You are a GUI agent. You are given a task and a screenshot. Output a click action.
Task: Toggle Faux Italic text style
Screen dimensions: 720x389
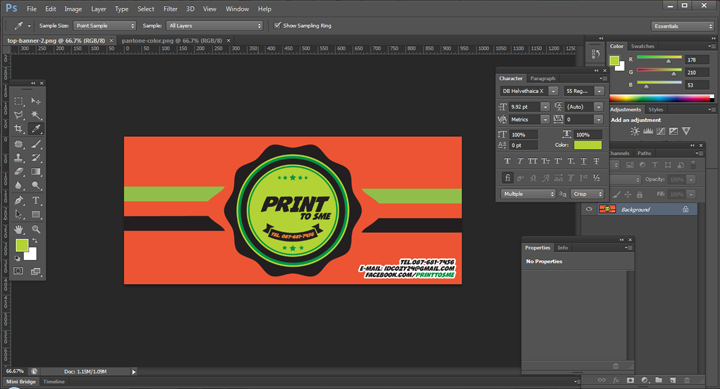[520, 161]
